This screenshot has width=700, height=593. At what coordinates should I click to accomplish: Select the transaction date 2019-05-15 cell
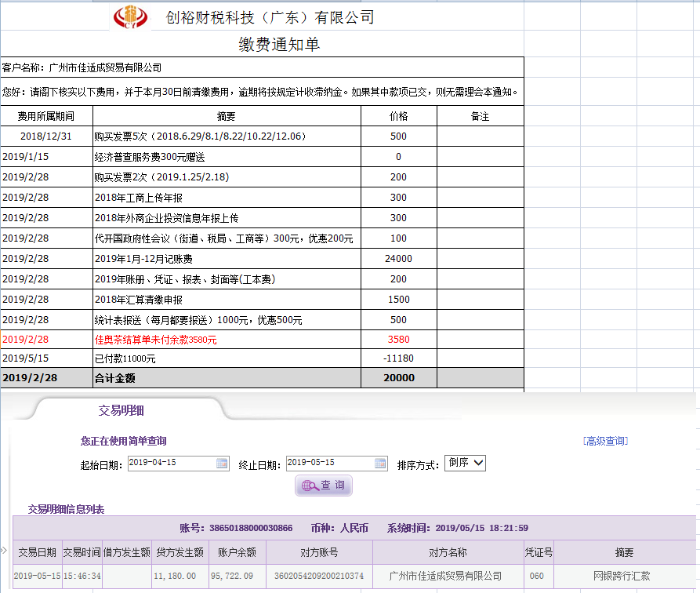38,576
